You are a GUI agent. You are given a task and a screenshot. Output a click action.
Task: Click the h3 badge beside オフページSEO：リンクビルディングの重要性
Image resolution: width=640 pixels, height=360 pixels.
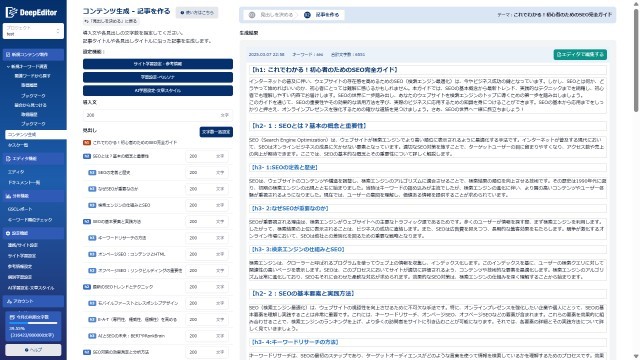coord(92,270)
